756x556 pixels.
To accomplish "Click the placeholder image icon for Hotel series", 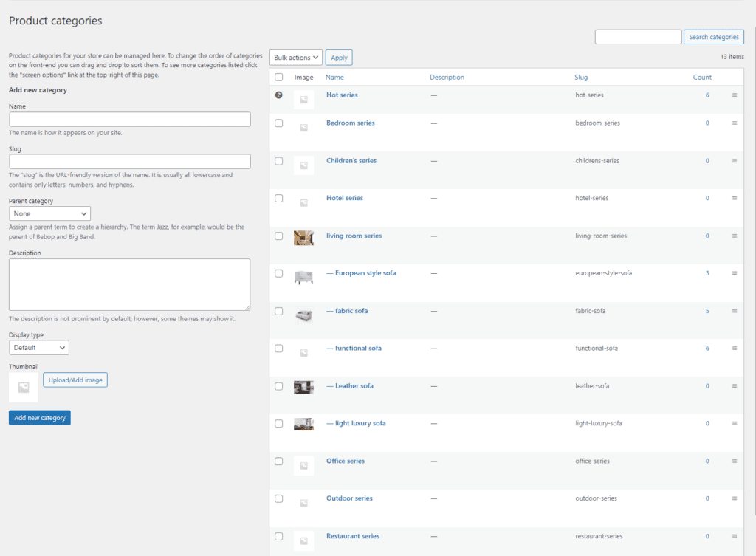I will coord(303,203).
